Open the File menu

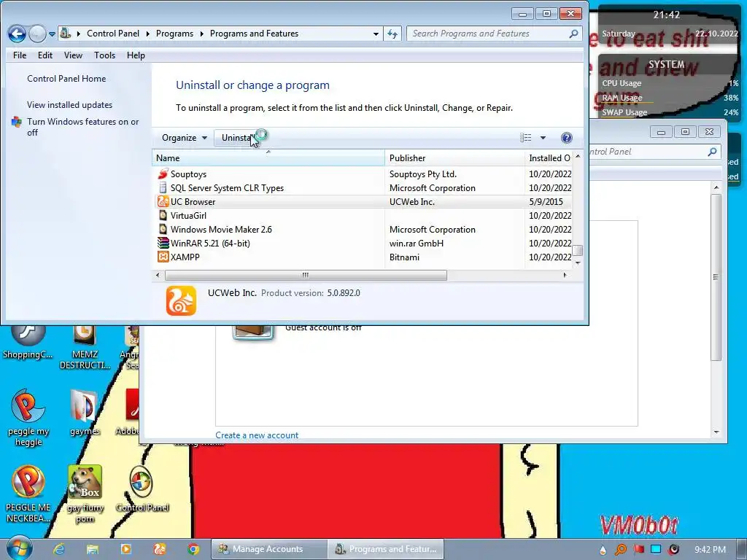pos(20,55)
